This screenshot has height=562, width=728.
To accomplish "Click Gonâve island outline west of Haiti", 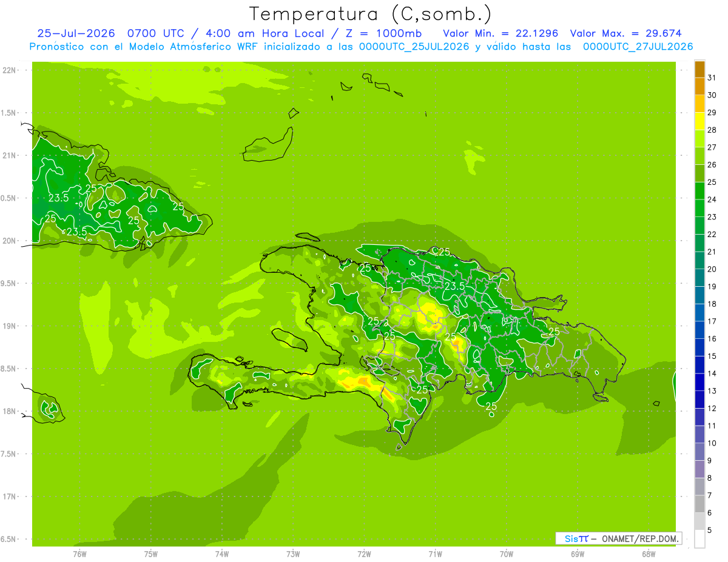I will pos(289,340).
